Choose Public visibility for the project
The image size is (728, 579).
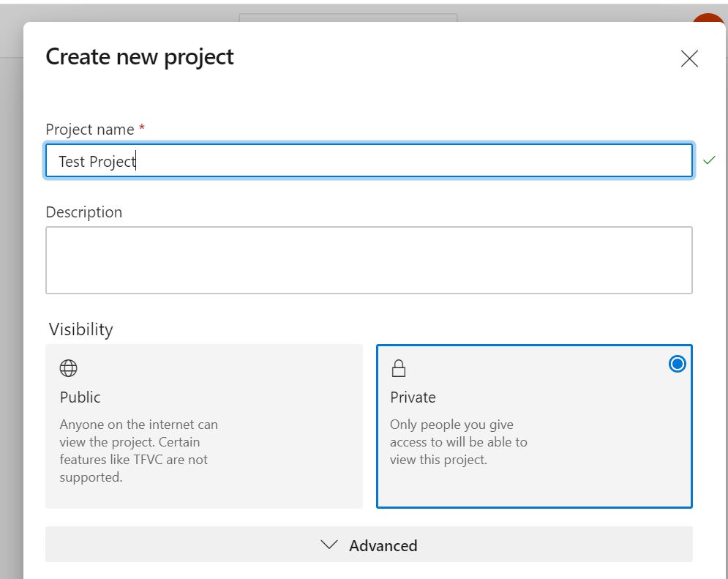click(203, 427)
